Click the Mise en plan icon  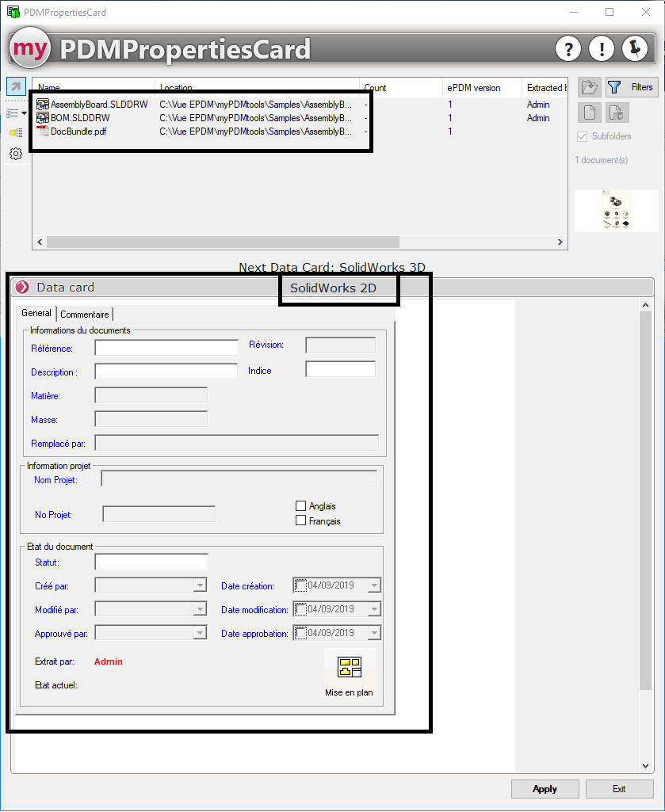pos(349,668)
